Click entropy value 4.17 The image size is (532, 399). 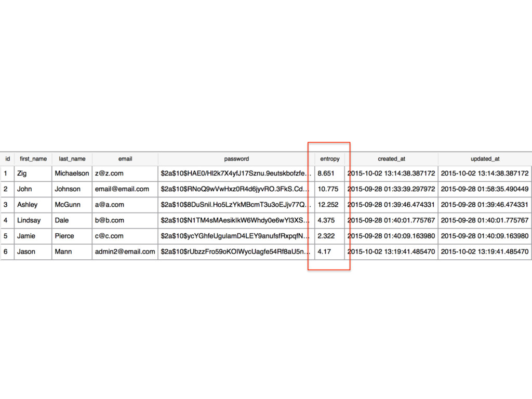[x=330, y=251]
